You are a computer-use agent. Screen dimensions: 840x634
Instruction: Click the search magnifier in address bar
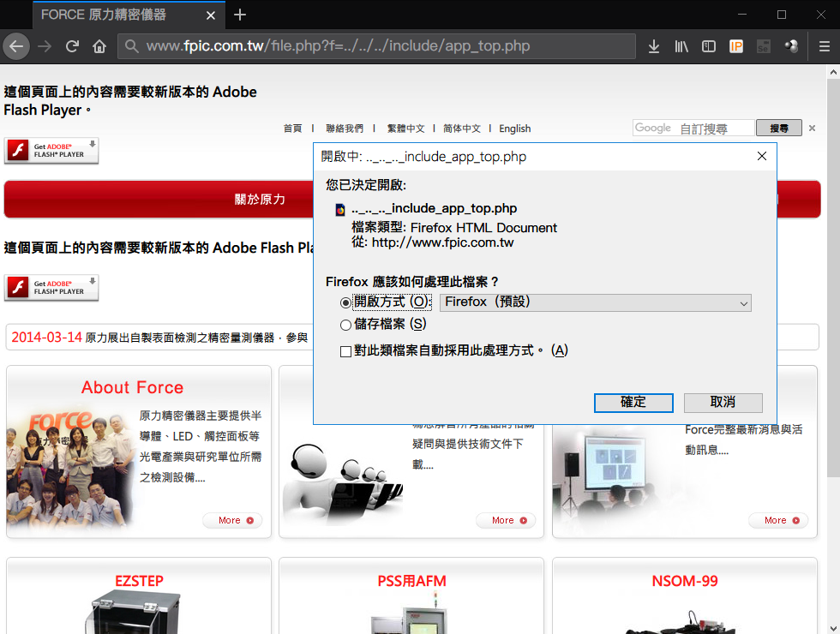coord(131,46)
